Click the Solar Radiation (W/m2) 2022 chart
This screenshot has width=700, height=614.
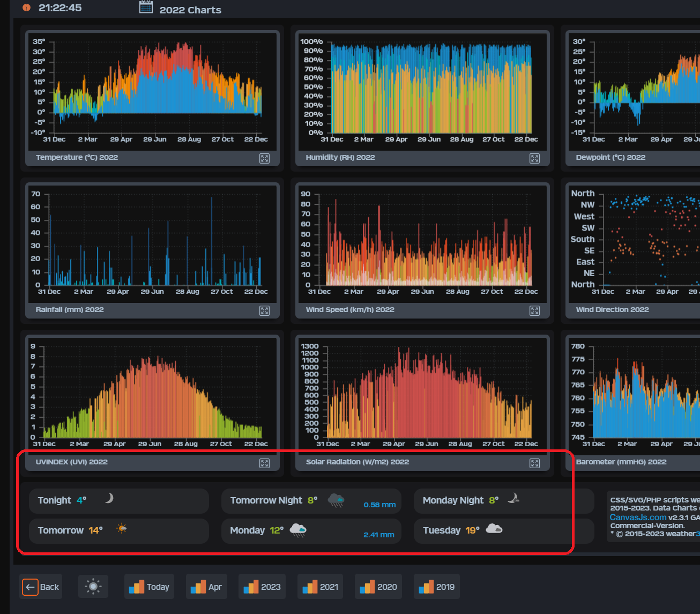click(x=422, y=396)
